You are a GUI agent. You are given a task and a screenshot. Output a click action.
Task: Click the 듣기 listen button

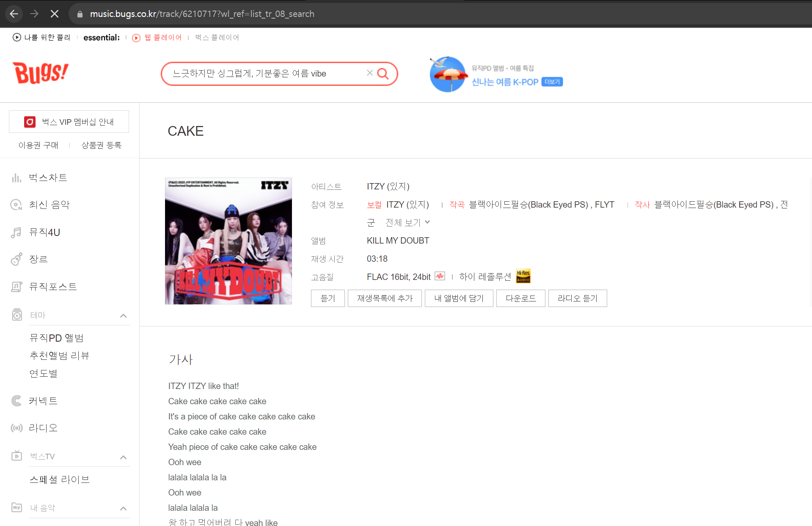pyautogui.click(x=328, y=298)
